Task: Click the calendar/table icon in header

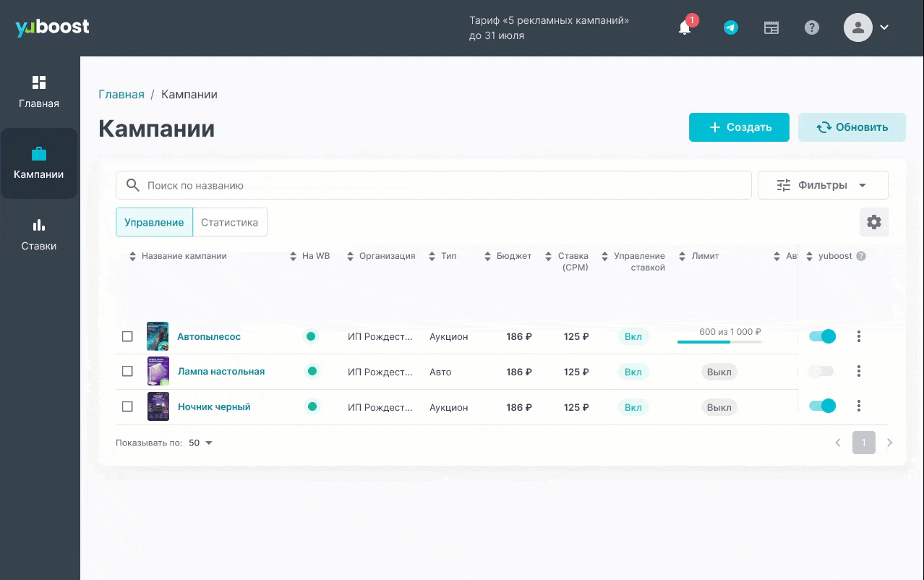Action: click(x=771, y=27)
